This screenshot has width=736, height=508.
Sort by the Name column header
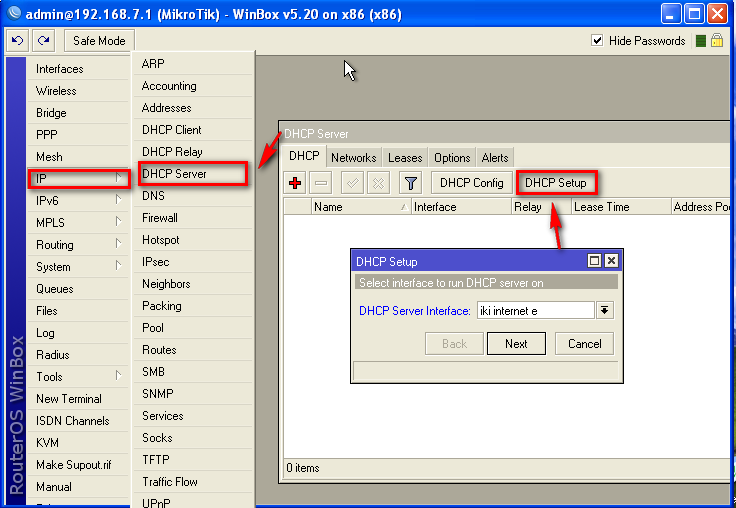coord(361,207)
